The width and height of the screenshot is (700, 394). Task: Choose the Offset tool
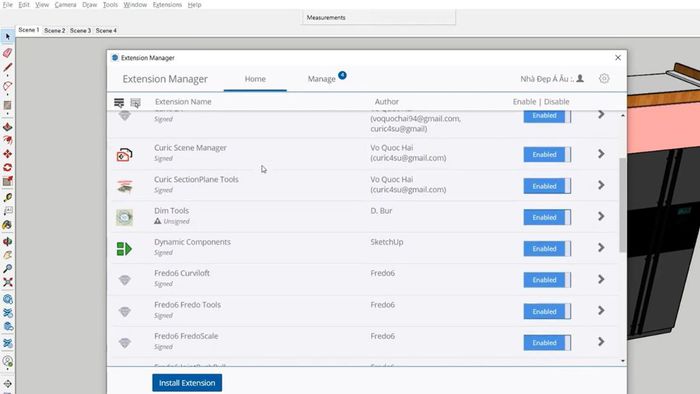point(7,141)
